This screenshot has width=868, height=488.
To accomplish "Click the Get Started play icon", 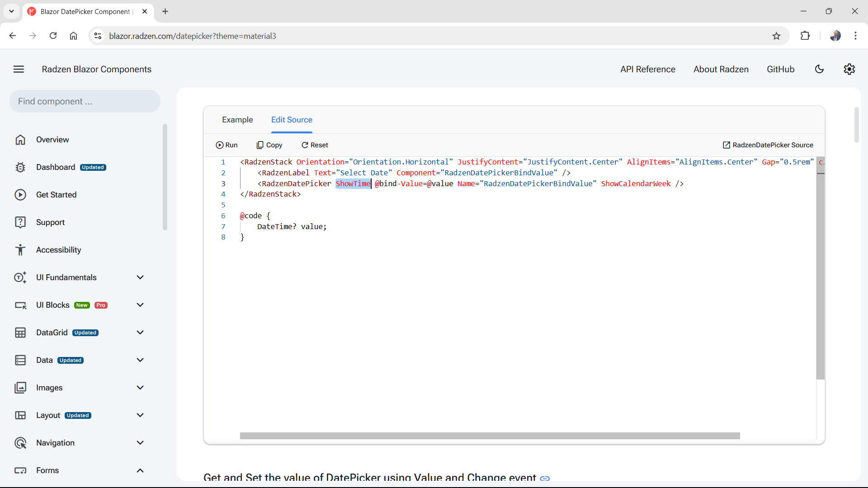I will (20, 195).
